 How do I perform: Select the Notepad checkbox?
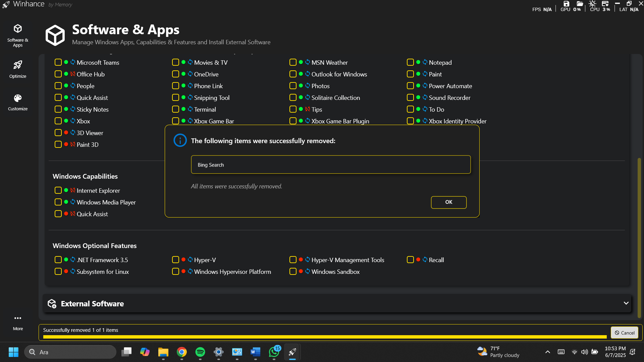(410, 62)
